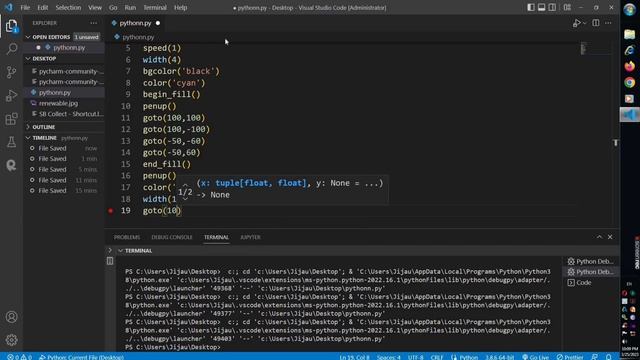The width and height of the screenshot is (640, 360).
Task: Open the Manage gear icon
Action: click(11, 340)
